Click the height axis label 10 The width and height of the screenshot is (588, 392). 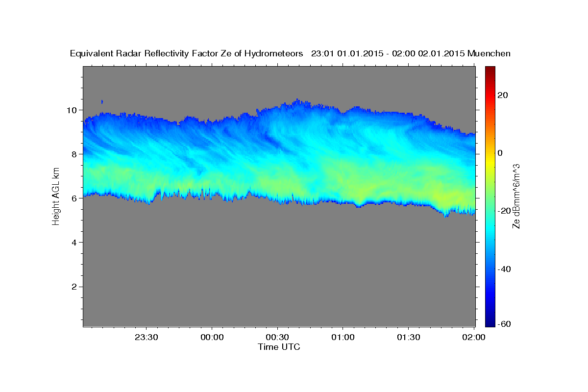73,110
